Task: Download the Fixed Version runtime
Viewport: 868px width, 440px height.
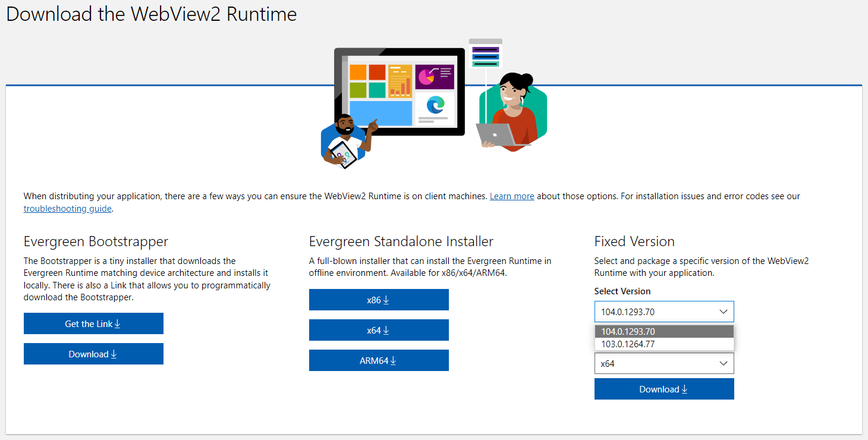Action: point(664,389)
